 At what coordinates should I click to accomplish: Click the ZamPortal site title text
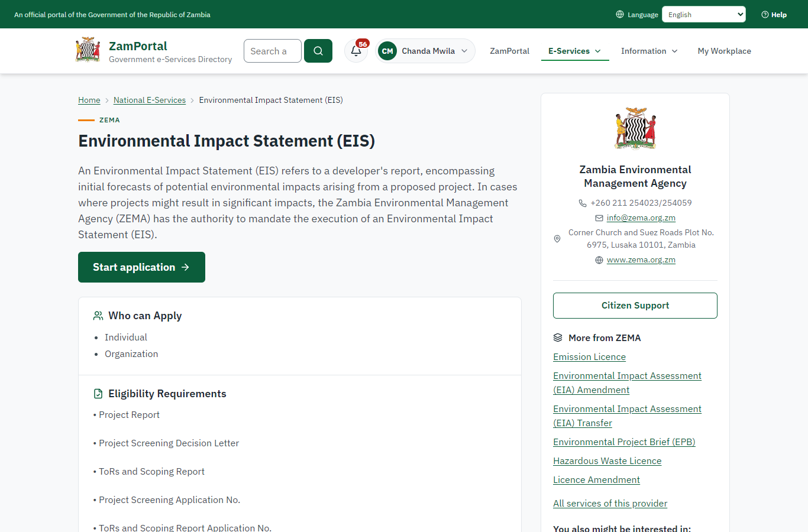click(x=138, y=46)
